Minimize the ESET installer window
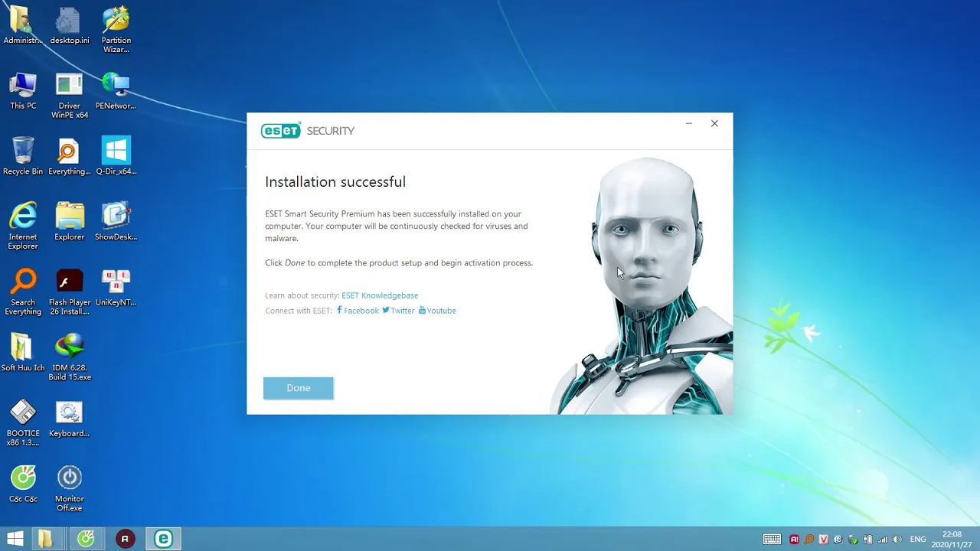Viewport: 980px width, 551px height. [x=689, y=123]
